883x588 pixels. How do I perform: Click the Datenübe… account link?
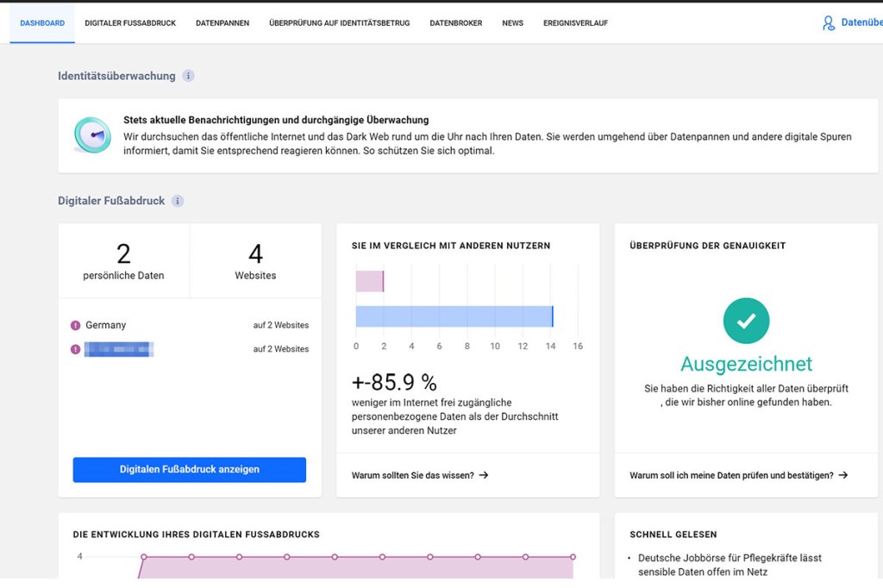tap(861, 22)
